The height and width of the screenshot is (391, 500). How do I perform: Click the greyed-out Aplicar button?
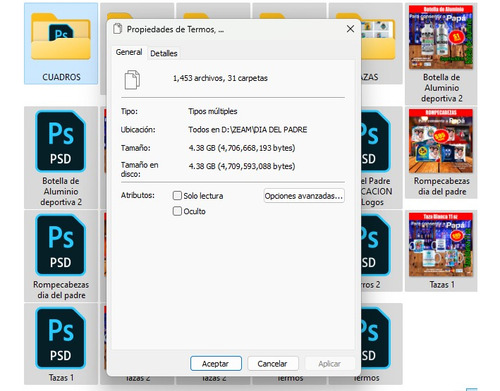[329, 363]
